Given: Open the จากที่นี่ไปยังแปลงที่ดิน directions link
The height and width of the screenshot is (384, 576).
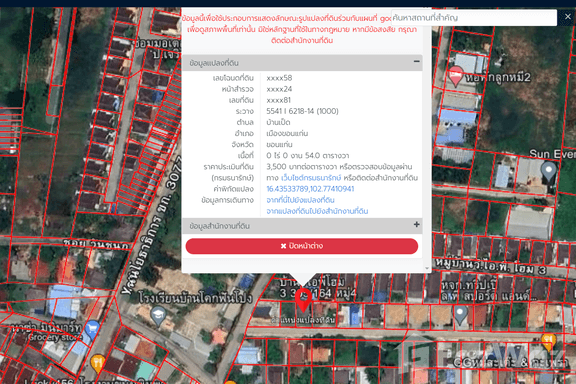Looking at the screenshot, I should pyautogui.click(x=300, y=200).
